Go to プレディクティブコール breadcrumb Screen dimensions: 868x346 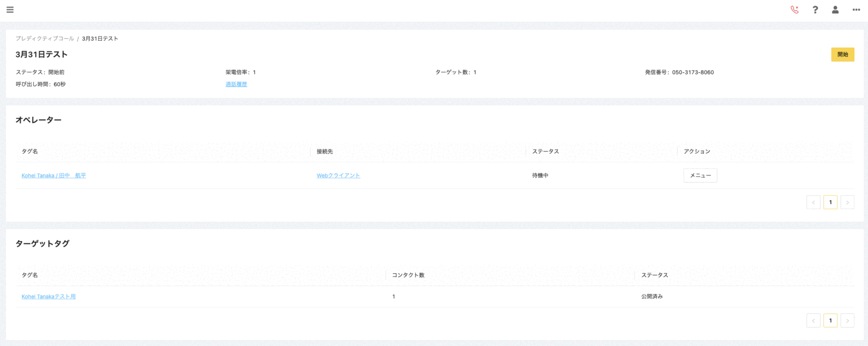[x=44, y=39]
